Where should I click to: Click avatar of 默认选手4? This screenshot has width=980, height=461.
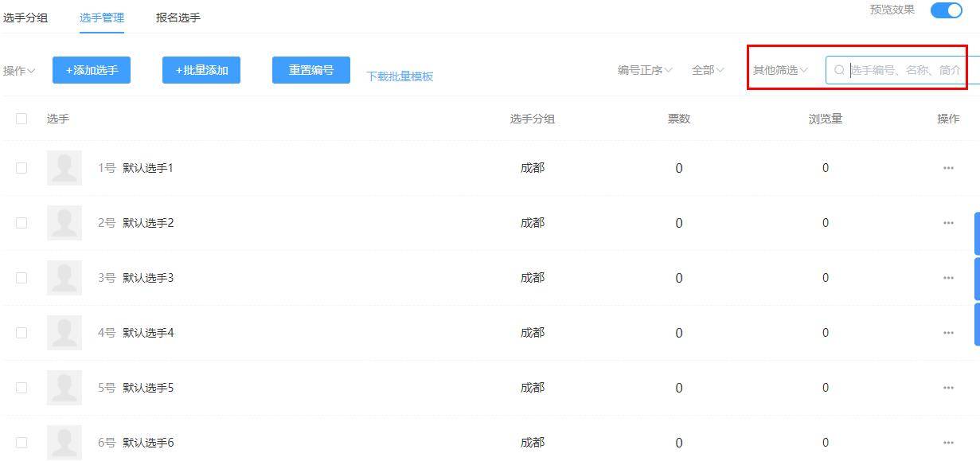[64, 333]
